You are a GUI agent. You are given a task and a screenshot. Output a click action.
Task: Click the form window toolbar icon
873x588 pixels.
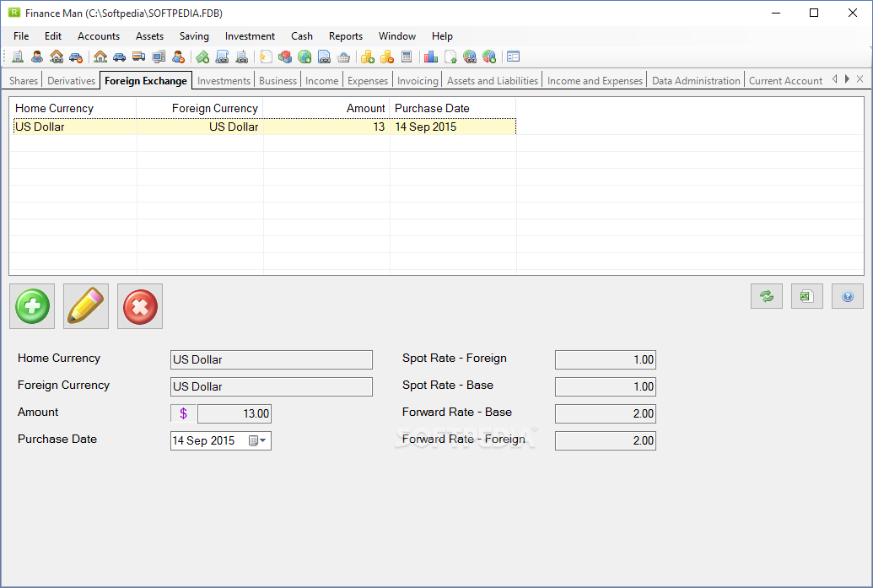514,57
